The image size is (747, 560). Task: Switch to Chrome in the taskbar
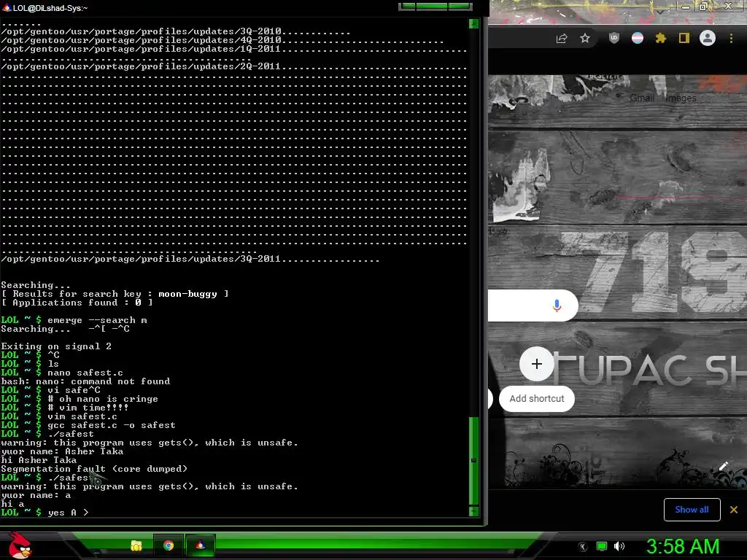pos(169,545)
